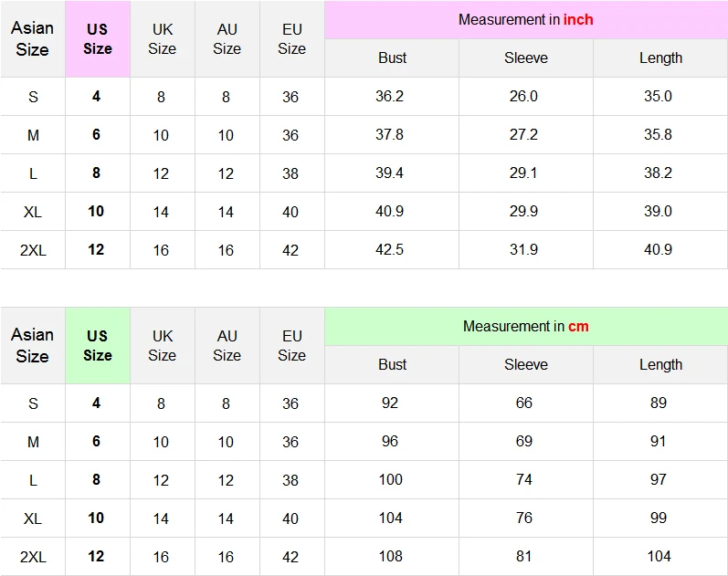The image size is (728, 576).
Task: Click the length value 104 in cm table
Action: click(660, 557)
